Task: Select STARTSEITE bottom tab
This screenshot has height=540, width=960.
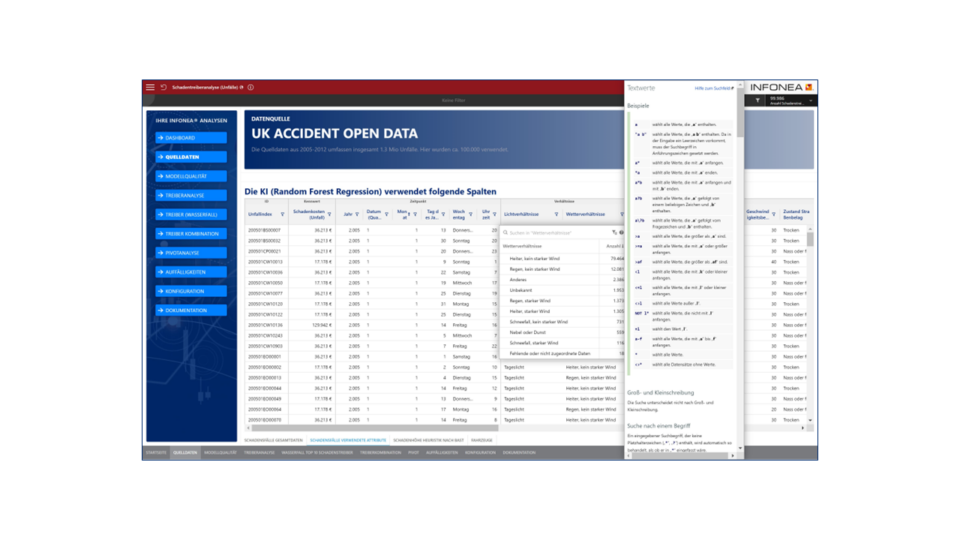Action: point(156,453)
